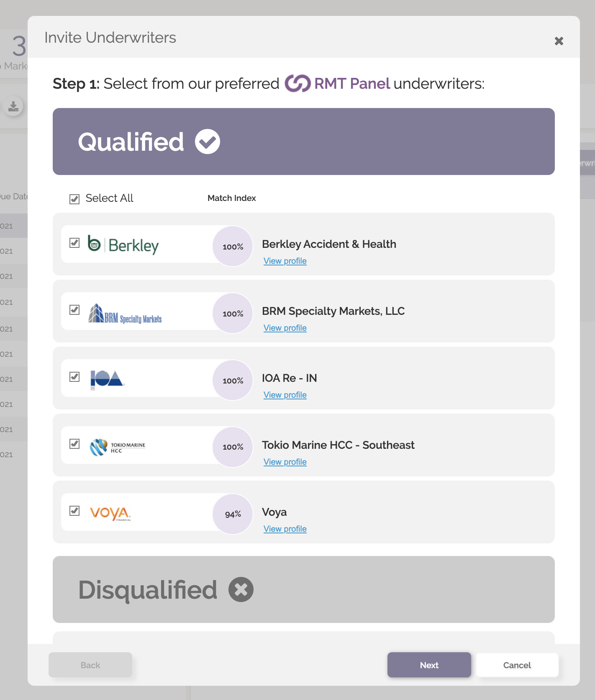The image size is (595, 700).
Task: Open Tokio Marine HCC profile
Action: pyautogui.click(x=285, y=462)
